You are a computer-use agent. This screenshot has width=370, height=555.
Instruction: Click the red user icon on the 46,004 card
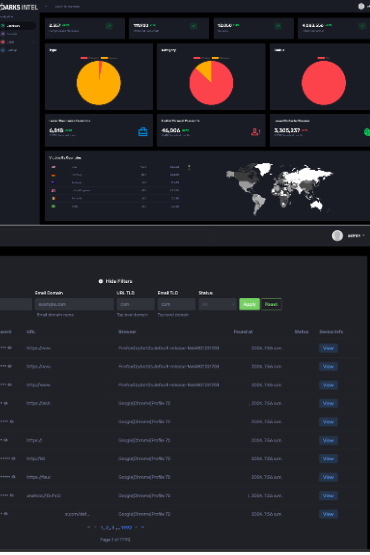coord(255,132)
